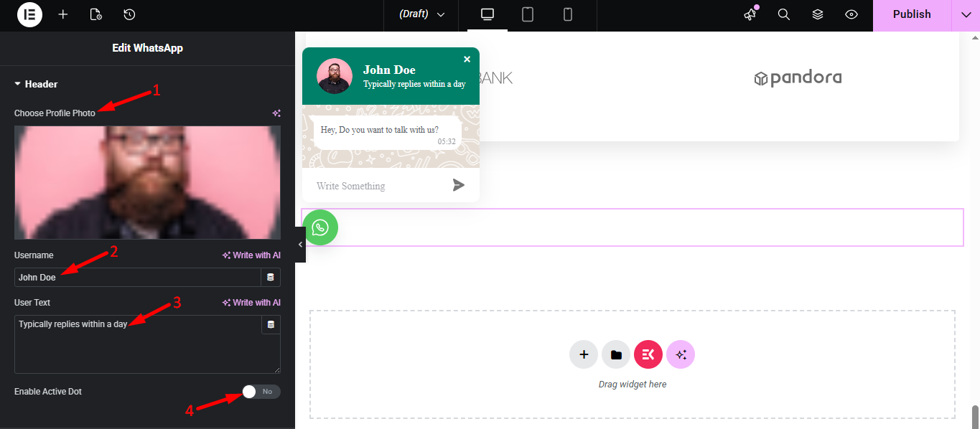The width and height of the screenshot is (980, 429).
Task: Click the send arrow in chat widget
Action: point(459,185)
